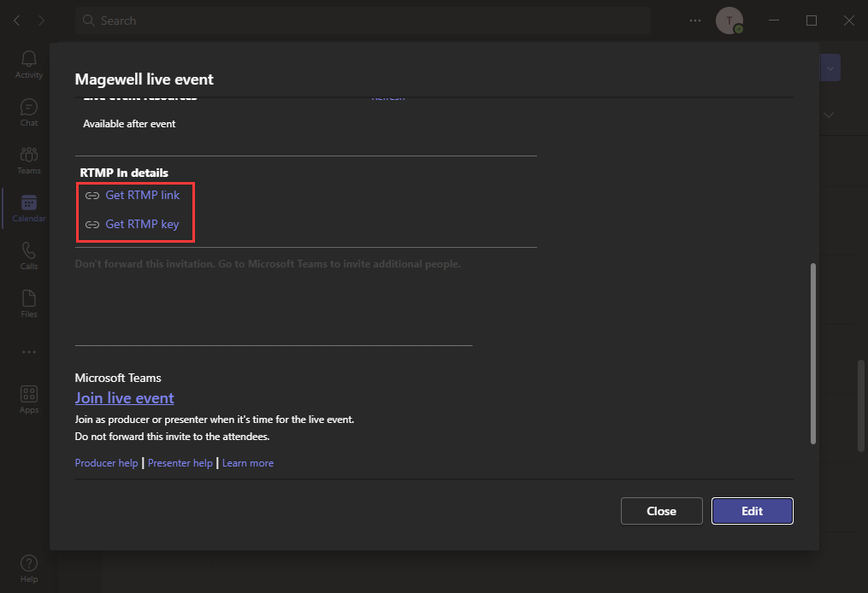Go forward using the forward arrow

click(42, 21)
